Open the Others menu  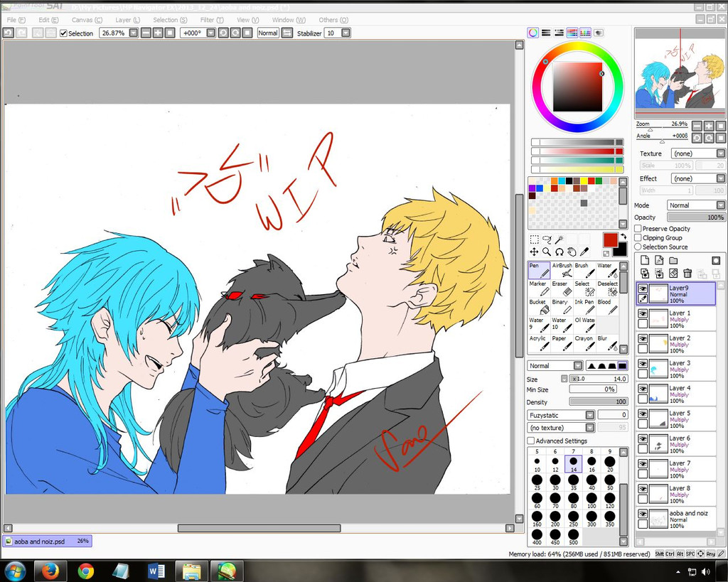pyautogui.click(x=333, y=20)
